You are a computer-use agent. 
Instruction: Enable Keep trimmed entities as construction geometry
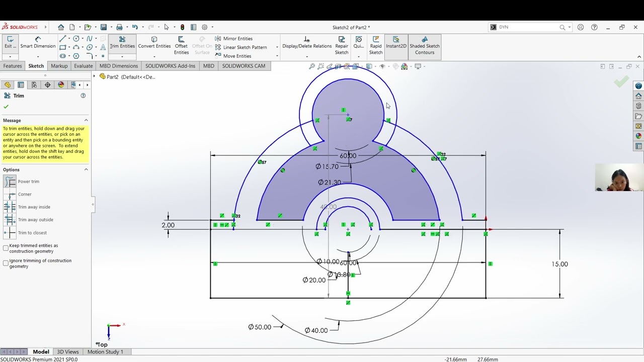point(6,248)
